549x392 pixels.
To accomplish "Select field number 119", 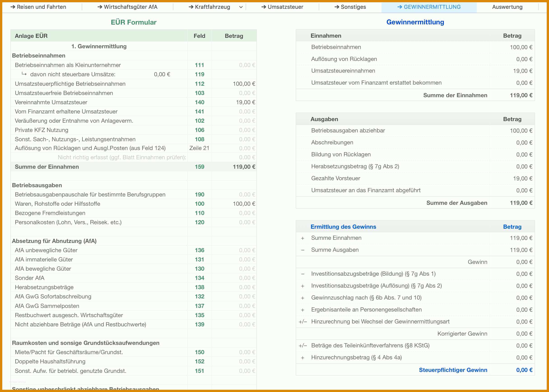I will click(200, 74).
